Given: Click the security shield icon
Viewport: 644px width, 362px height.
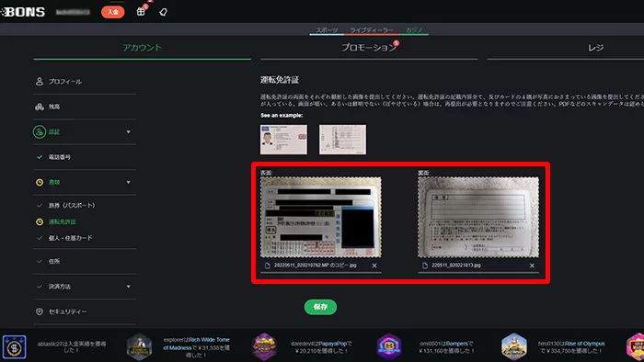Looking at the screenshot, I should point(40,311).
